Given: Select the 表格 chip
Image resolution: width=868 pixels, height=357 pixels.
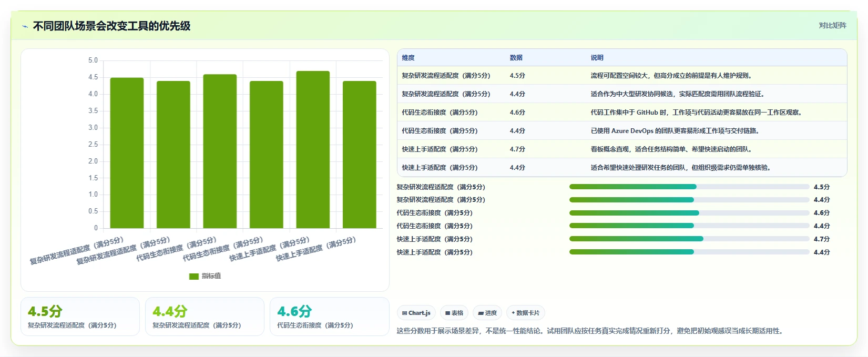Looking at the screenshot, I should click(454, 313).
